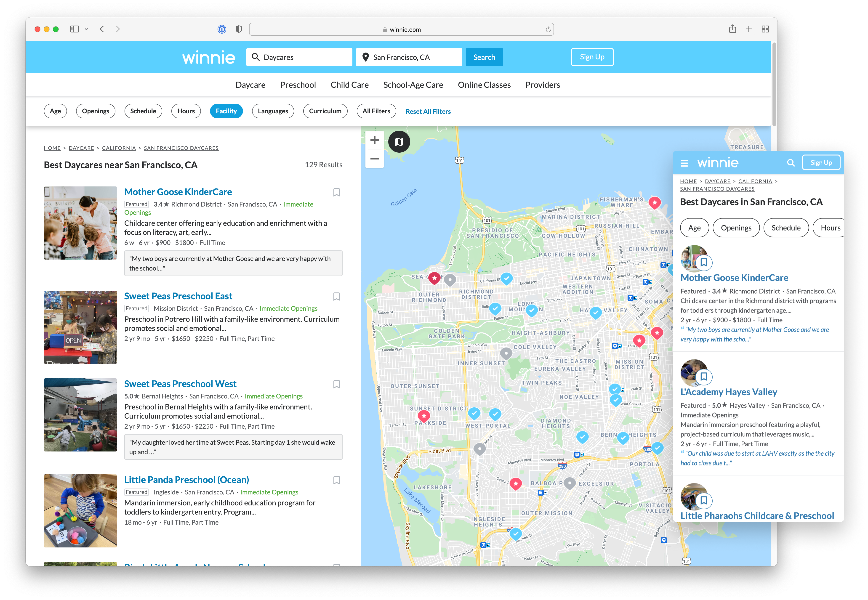Image resolution: width=868 pixels, height=600 pixels.
Task: Click the HOME breadcrumb in desktop window
Action: click(52, 148)
